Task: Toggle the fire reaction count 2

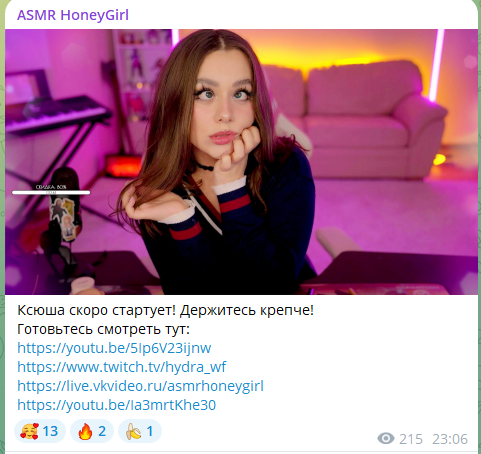Action: pos(92,431)
